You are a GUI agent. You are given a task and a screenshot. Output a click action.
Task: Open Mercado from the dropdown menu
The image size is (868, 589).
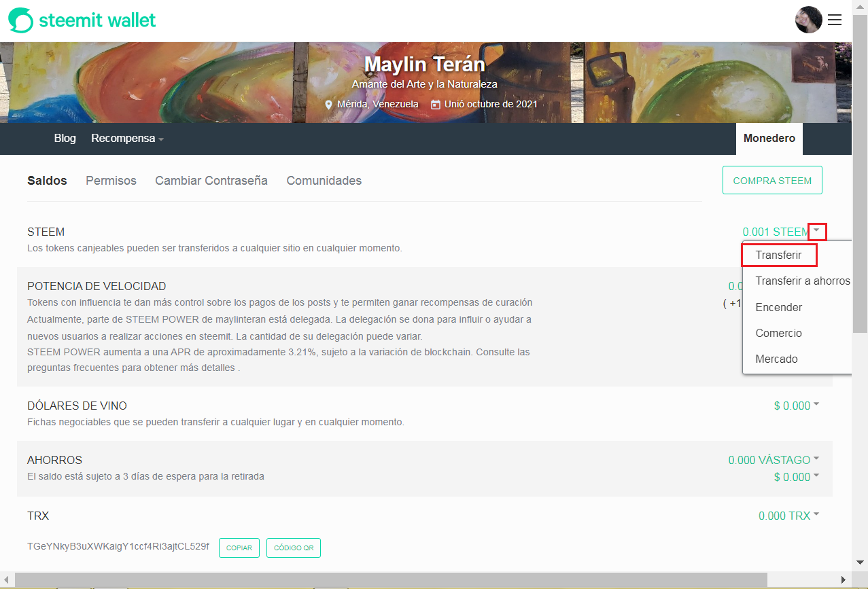pyautogui.click(x=777, y=359)
